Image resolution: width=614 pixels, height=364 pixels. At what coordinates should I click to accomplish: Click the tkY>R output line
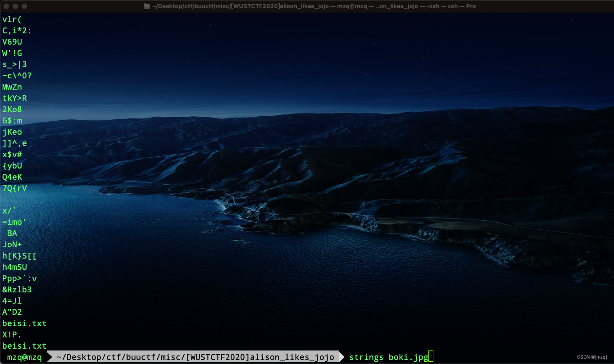(14, 98)
